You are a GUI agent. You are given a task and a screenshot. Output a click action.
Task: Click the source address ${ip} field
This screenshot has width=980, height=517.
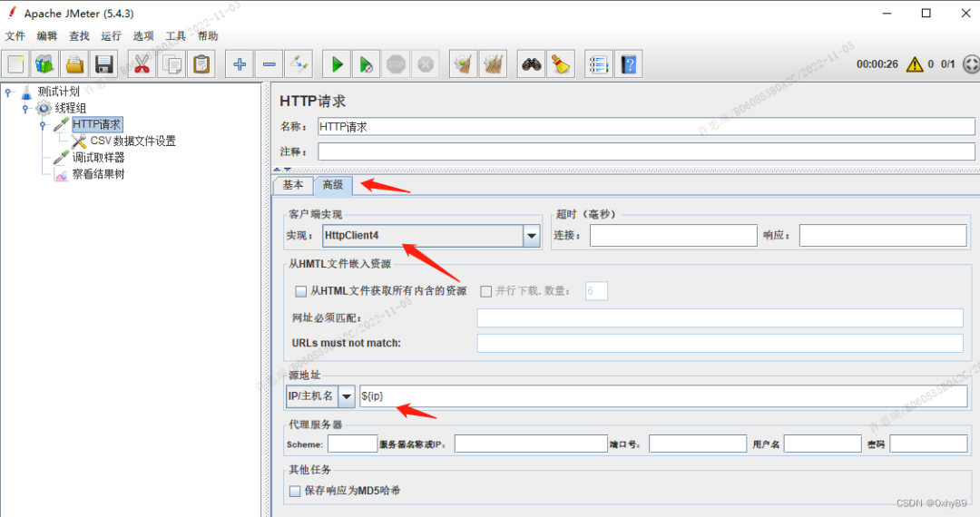663,396
